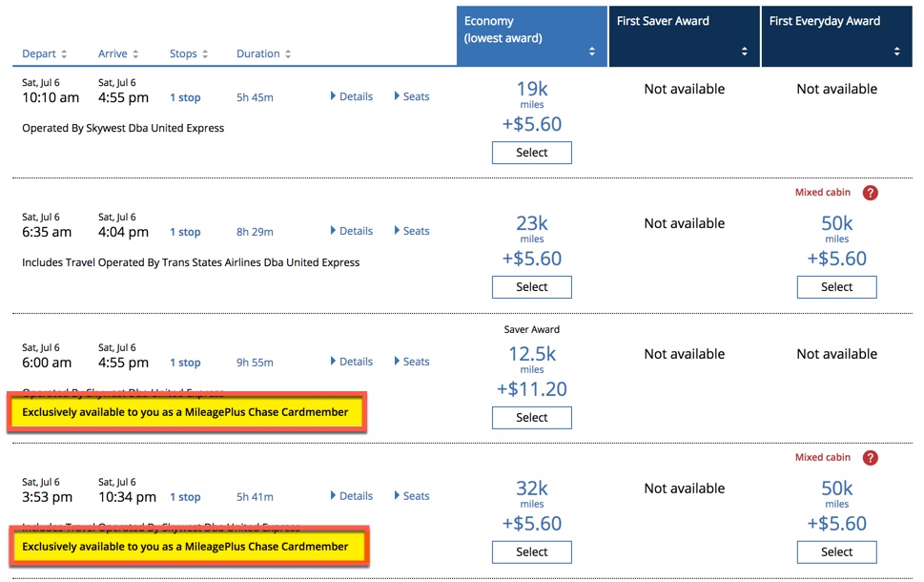
Task: Click Trans States Airlines operator note
Action: coord(191,262)
